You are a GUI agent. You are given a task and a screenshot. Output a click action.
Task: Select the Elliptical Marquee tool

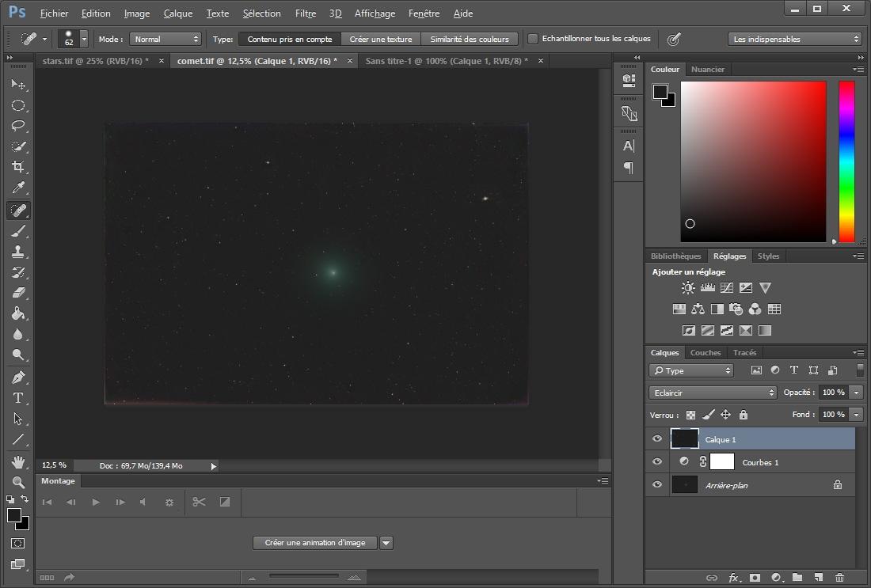tap(17, 105)
